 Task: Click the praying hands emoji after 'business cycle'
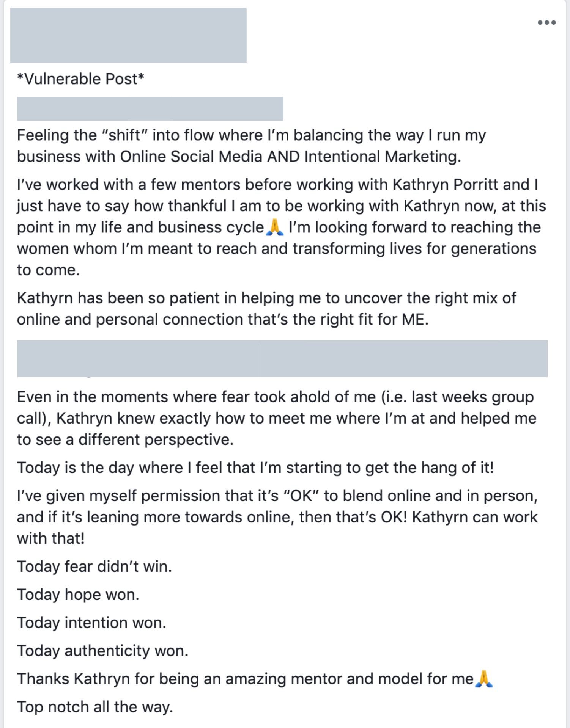[275, 228]
